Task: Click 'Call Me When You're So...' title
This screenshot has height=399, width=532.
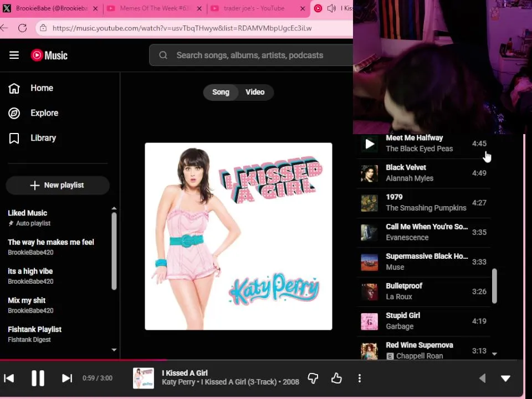Action: pos(427,227)
